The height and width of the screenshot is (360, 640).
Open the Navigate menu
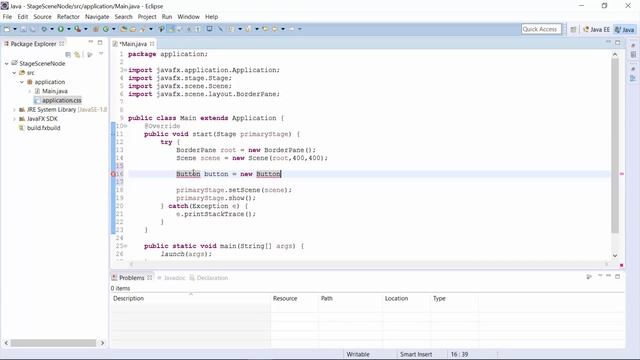[x=97, y=17]
